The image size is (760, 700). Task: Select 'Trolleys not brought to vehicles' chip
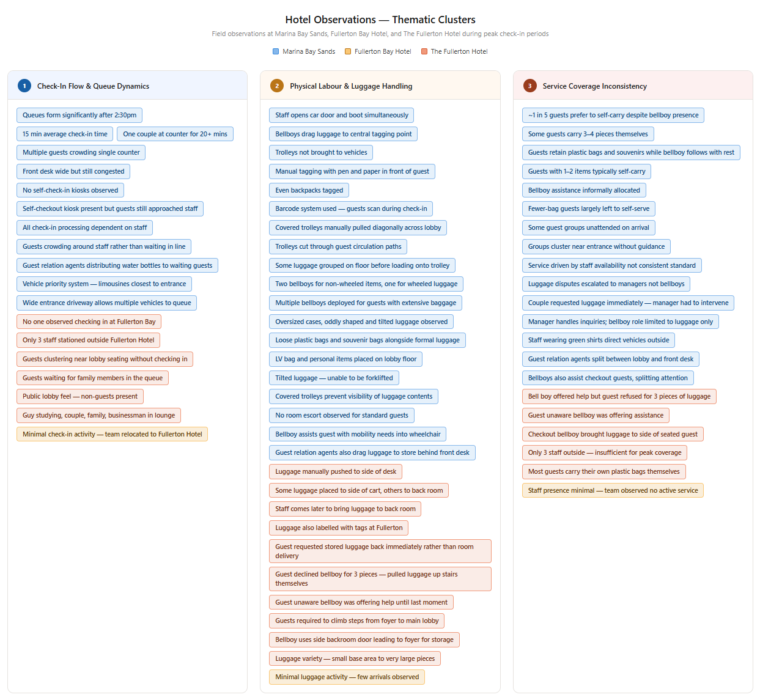click(320, 152)
